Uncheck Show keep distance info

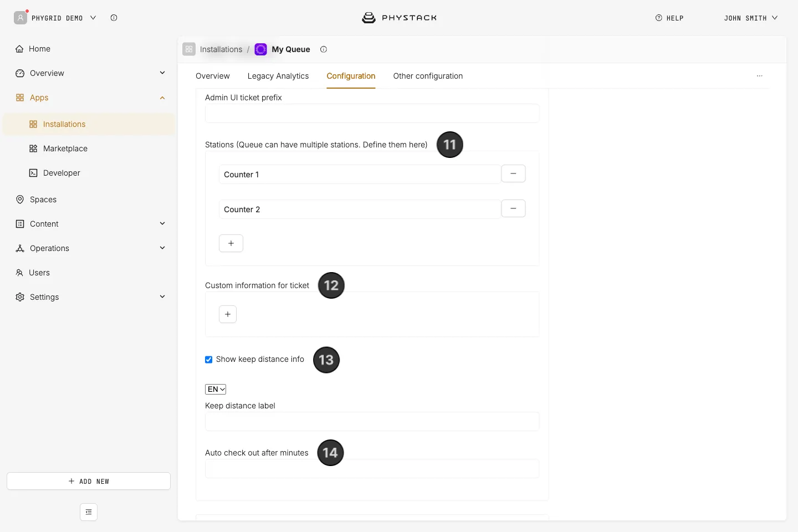click(209, 360)
